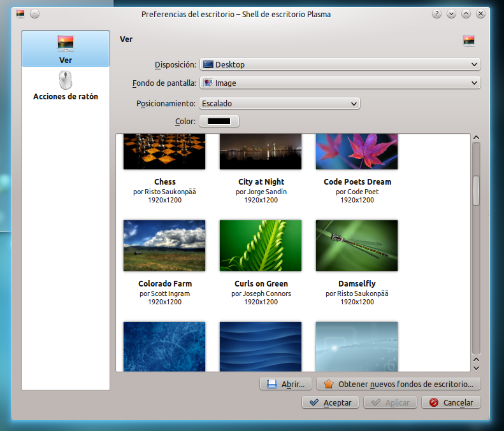Screen dimensions: 504x431
Task: Expand the Posicionamiento Escalado combo box
Action: pyautogui.click(x=280, y=103)
